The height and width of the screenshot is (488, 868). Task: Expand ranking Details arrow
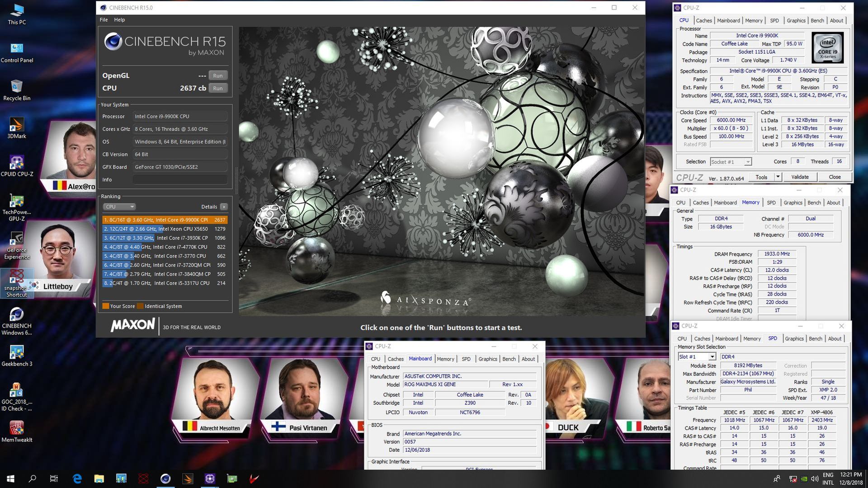(x=224, y=206)
